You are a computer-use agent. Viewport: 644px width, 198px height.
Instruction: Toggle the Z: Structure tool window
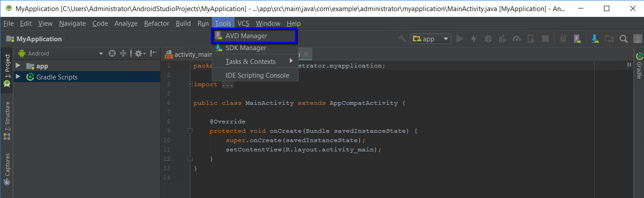(x=7, y=121)
